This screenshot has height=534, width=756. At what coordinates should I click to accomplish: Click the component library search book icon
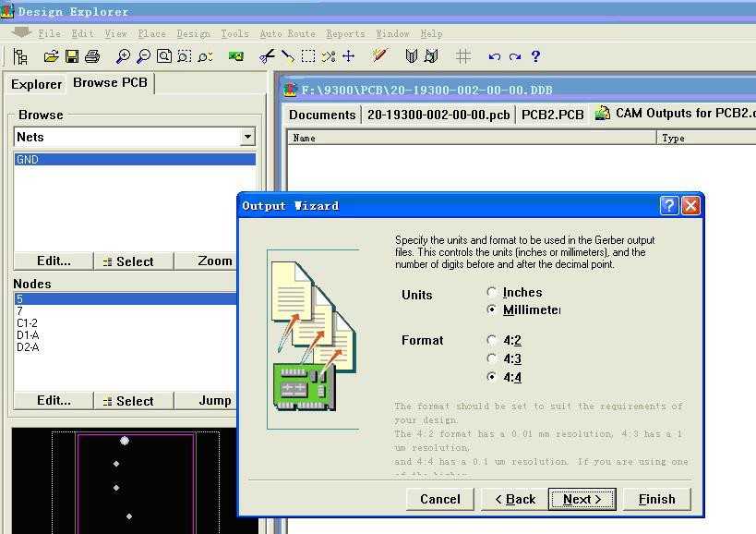(x=431, y=56)
